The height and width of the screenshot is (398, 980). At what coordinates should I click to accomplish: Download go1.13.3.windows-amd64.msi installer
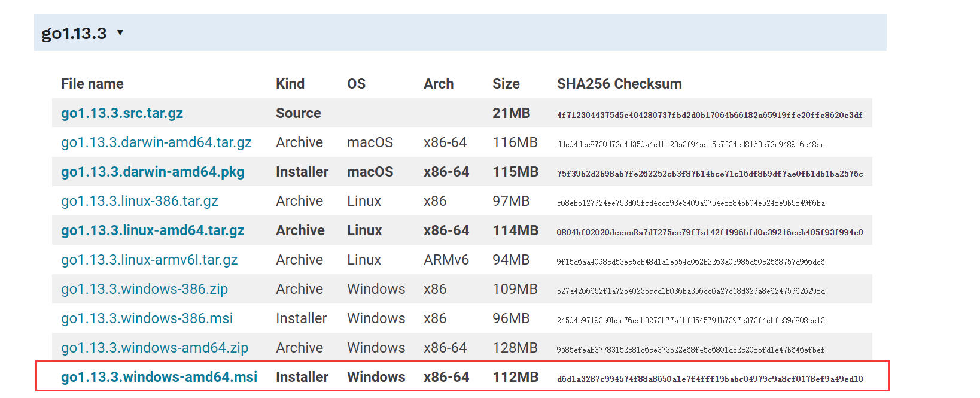tap(159, 377)
